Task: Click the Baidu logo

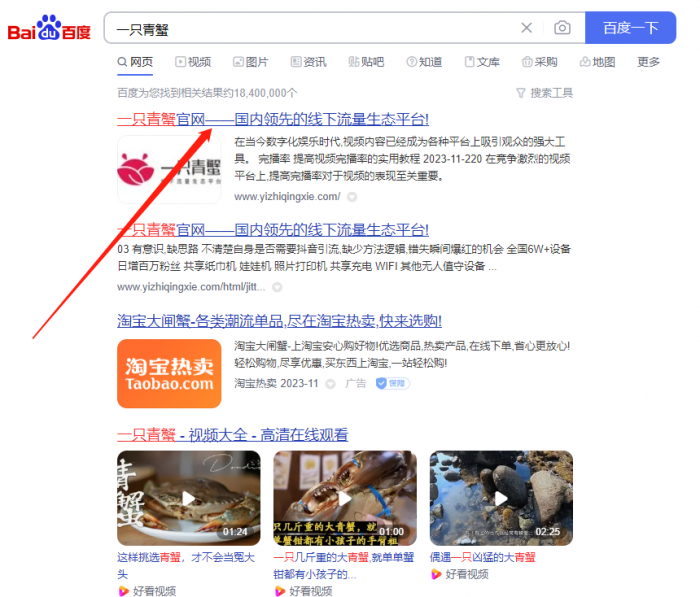Action: 49,28
